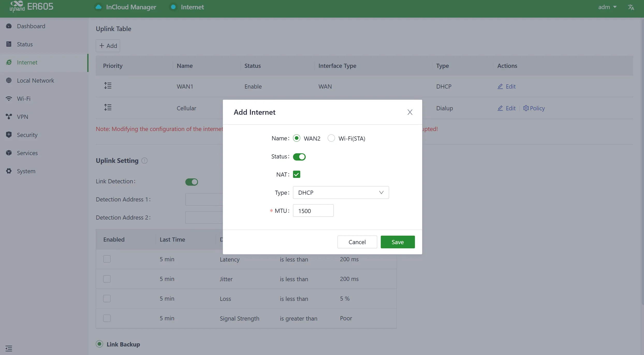This screenshot has height=355, width=644.
Task: Click the Cellular row priority sort icon
Action: click(x=108, y=107)
